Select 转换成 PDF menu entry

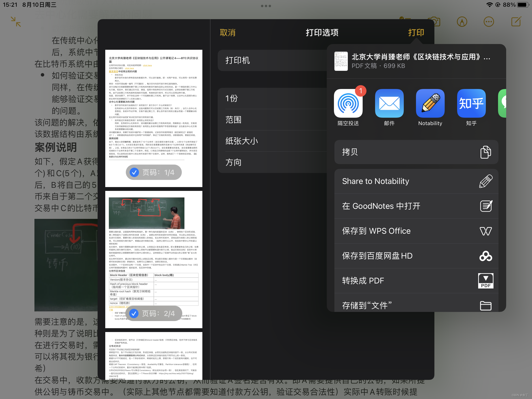coord(416,281)
